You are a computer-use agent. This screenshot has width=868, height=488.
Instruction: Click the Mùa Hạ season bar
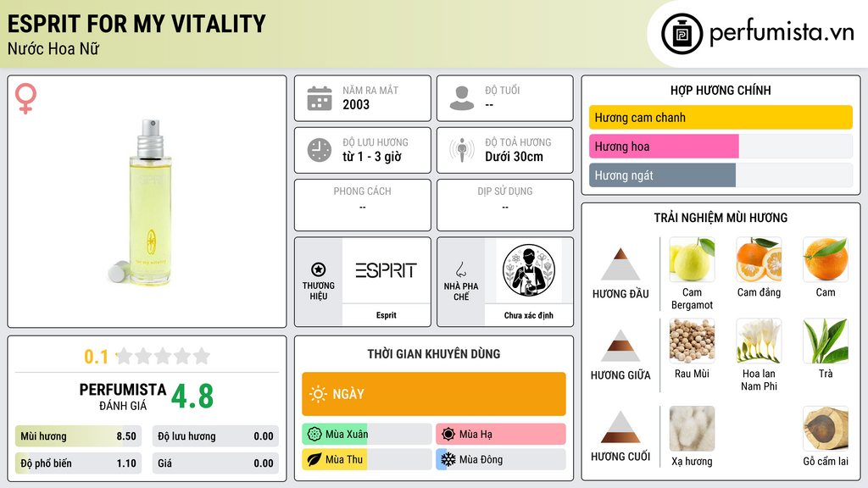pos(501,434)
